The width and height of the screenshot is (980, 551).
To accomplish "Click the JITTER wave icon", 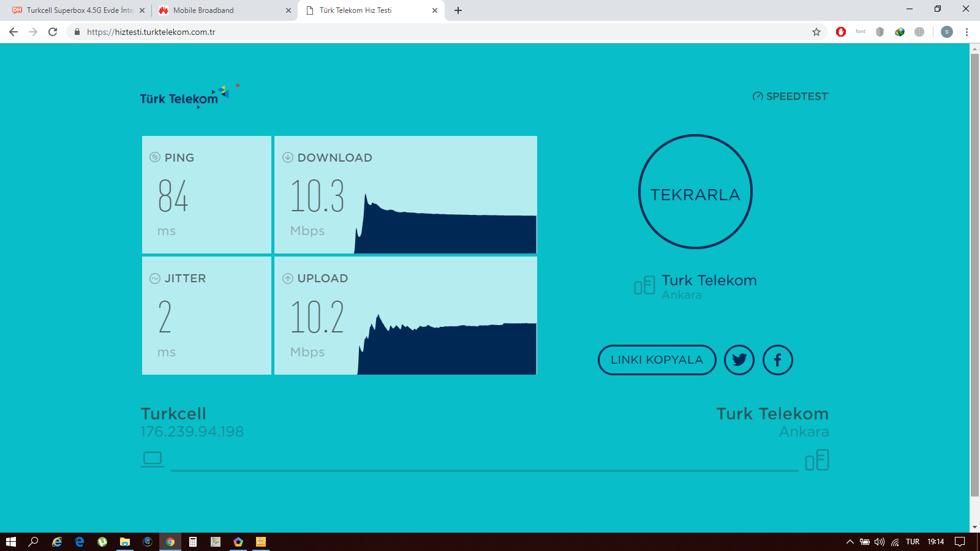I will (x=155, y=279).
